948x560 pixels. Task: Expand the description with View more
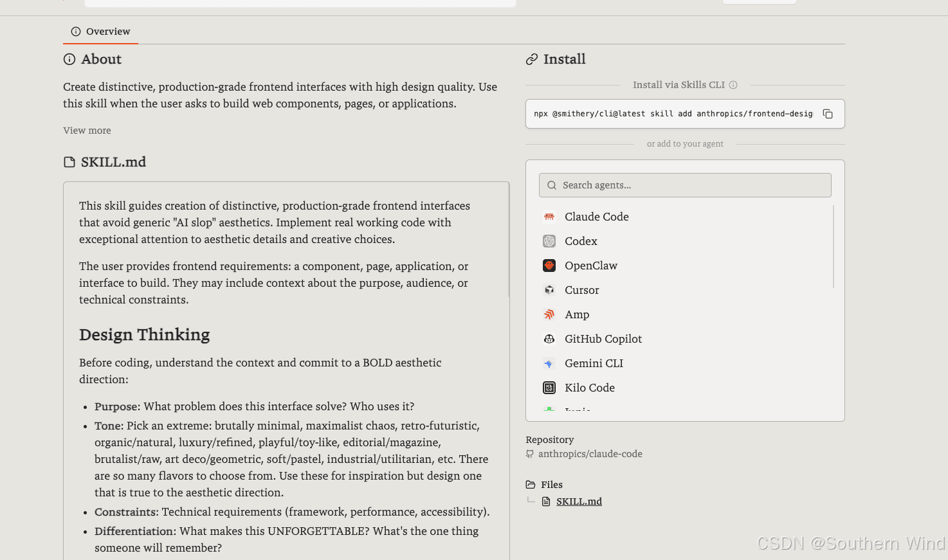tap(87, 131)
